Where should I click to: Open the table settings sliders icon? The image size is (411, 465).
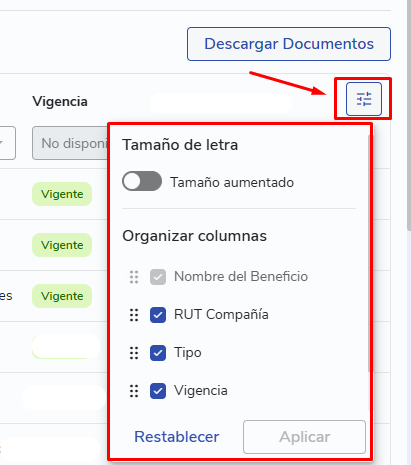pyautogui.click(x=364, y=99)
